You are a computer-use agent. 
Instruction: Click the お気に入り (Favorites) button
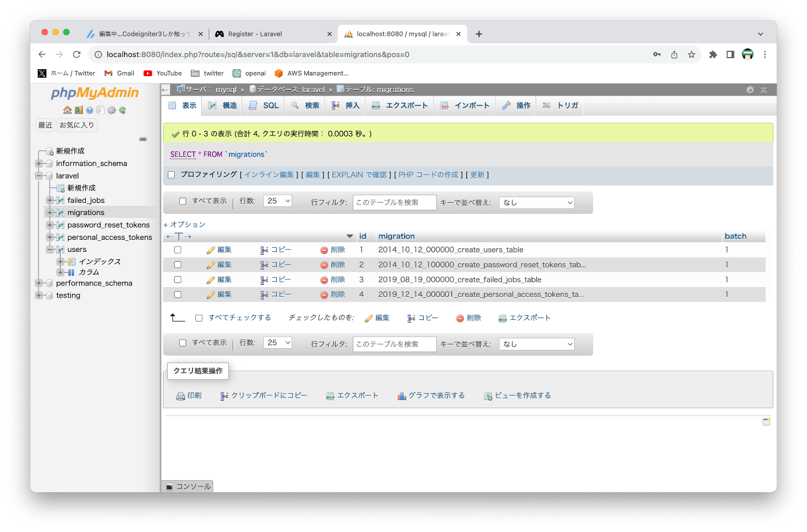(77, 125)
